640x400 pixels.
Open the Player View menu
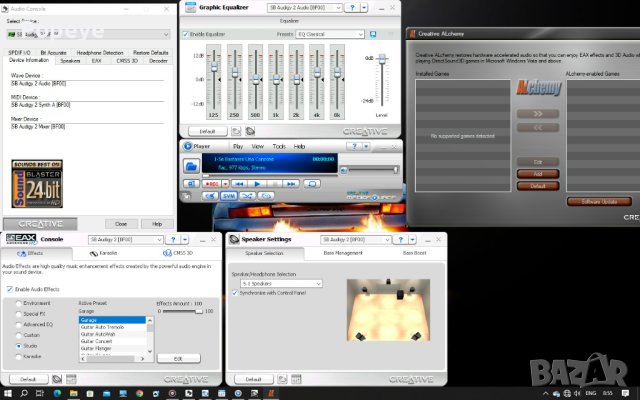coord(258,146)
